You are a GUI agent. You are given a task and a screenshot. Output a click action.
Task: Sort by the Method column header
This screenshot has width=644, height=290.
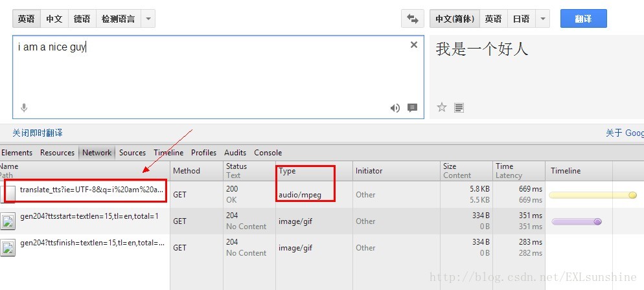(196, 171)
